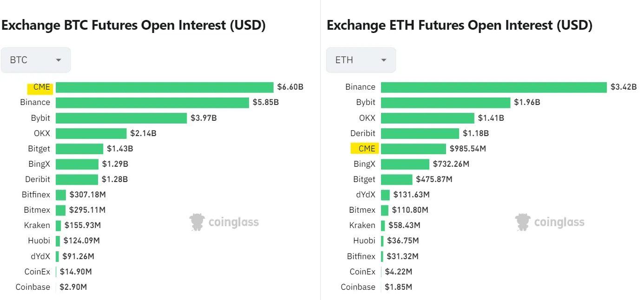Image resolution: width=644 pixels, height=300 pixels.
Task: Click the $3.42B value label
Action: pyautogui.click(x=624, y=87)
